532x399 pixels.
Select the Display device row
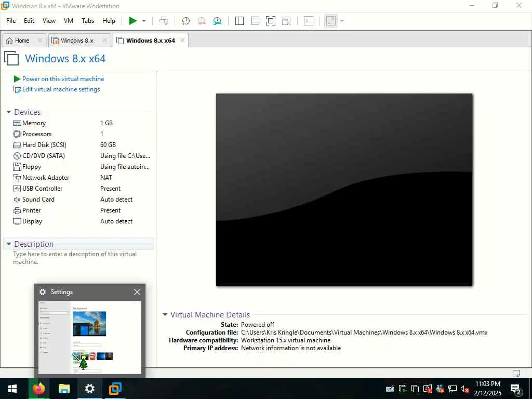(82, 221)
